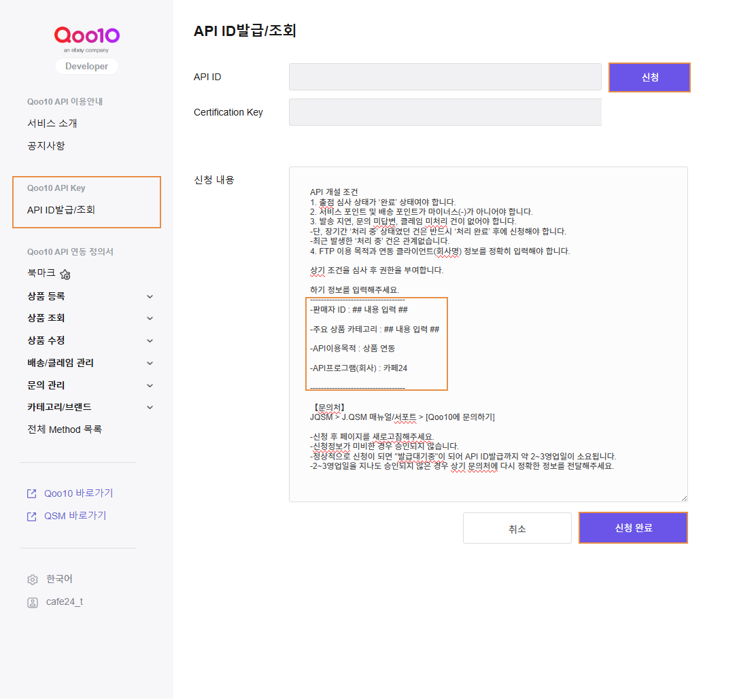The image size is (737, 700).
Task: Expand the 카테고리/브랜드 chevron
Action: click(x=150, y=407)
